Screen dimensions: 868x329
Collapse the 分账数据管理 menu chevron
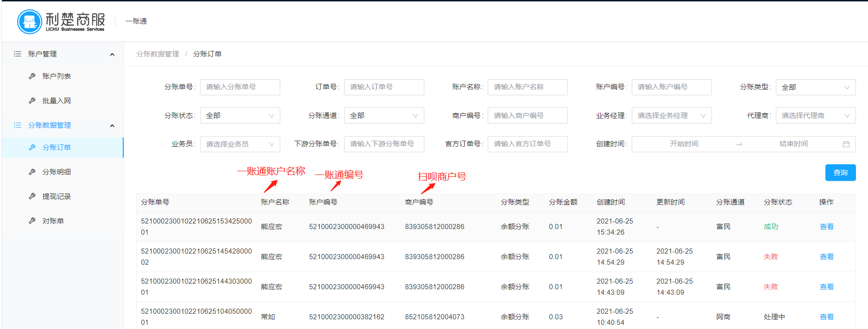click(112, 126)
